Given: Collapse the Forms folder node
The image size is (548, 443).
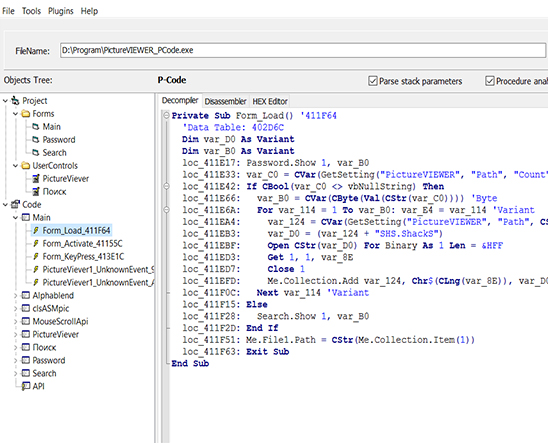Looking at the screenshot, I should (x=15, y=114).
